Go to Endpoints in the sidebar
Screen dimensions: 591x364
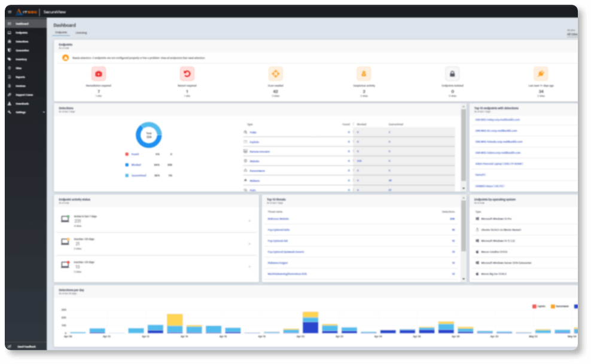click(26, 33)
